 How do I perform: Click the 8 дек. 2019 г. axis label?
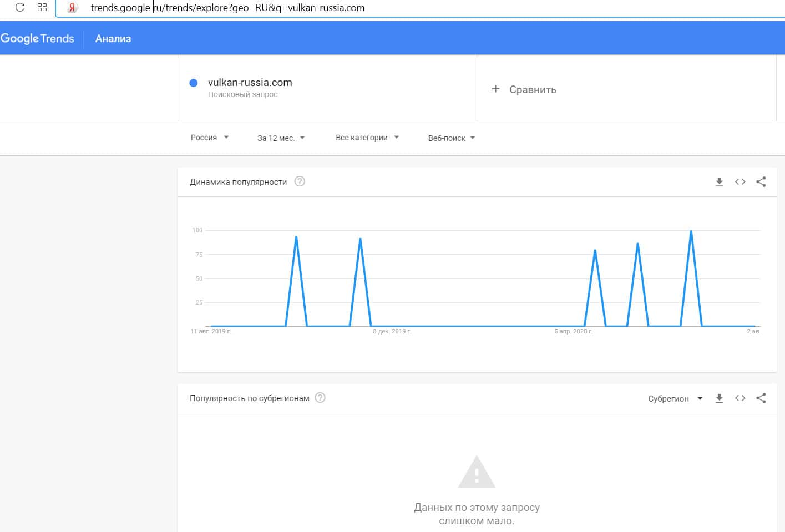pyautogui.click(x=392, y=331)
